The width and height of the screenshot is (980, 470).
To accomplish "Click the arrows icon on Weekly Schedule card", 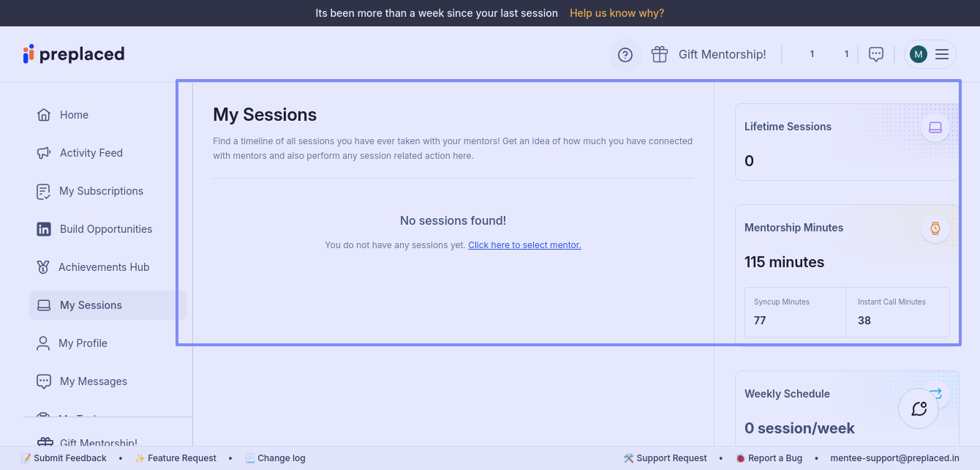I will [935, 392].
